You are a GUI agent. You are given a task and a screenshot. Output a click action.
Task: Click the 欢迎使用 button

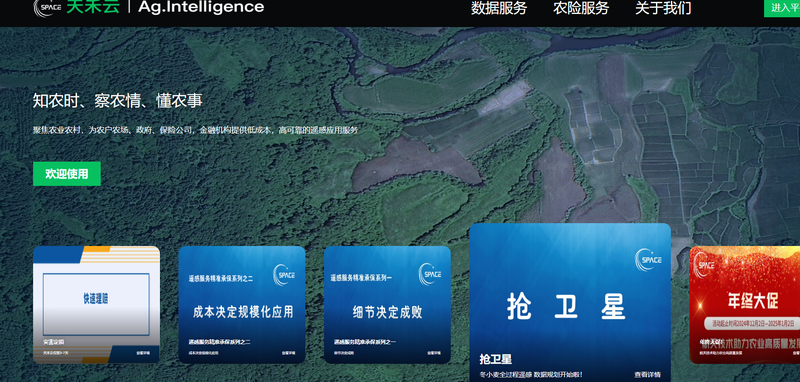[x=67, y=174]
